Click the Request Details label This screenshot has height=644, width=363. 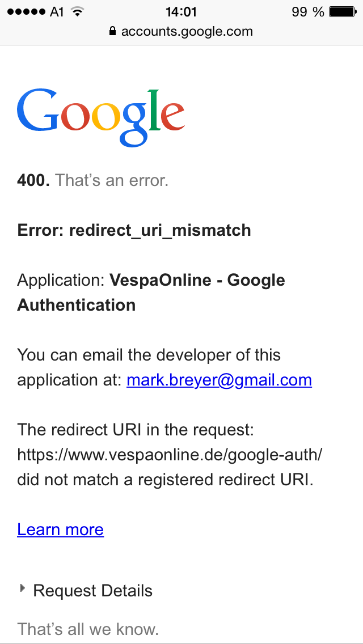point(93,590)
